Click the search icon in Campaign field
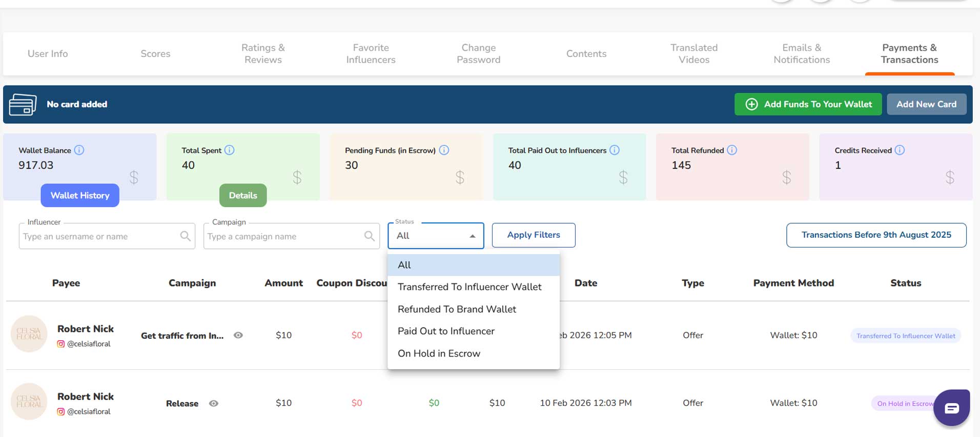The image size is (980, 437). (370, 236)
